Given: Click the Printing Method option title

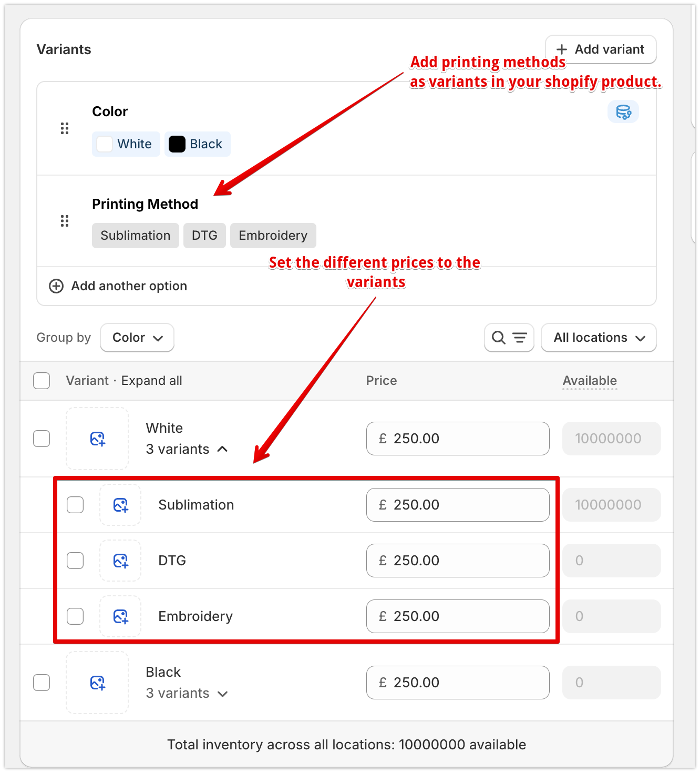Looking at the screenshot, I should tap(145, 204).
